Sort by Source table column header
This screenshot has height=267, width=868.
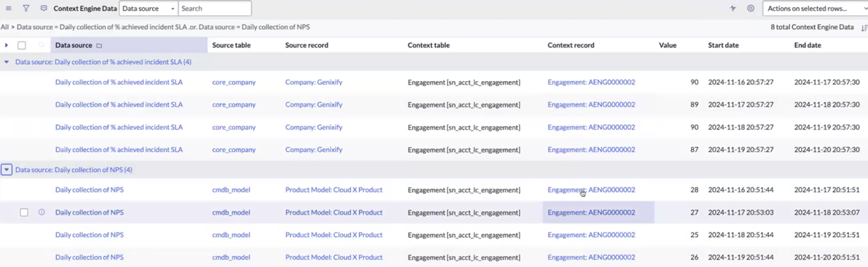point(232,45)
